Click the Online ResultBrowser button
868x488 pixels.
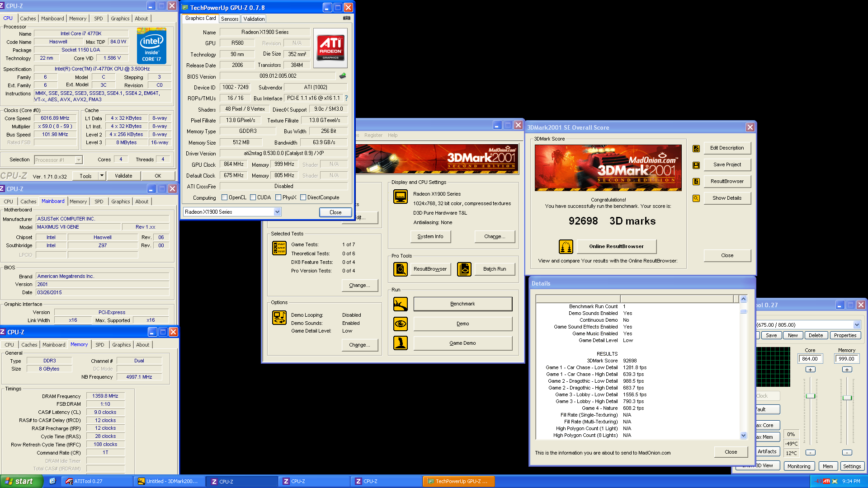point(616,247)
